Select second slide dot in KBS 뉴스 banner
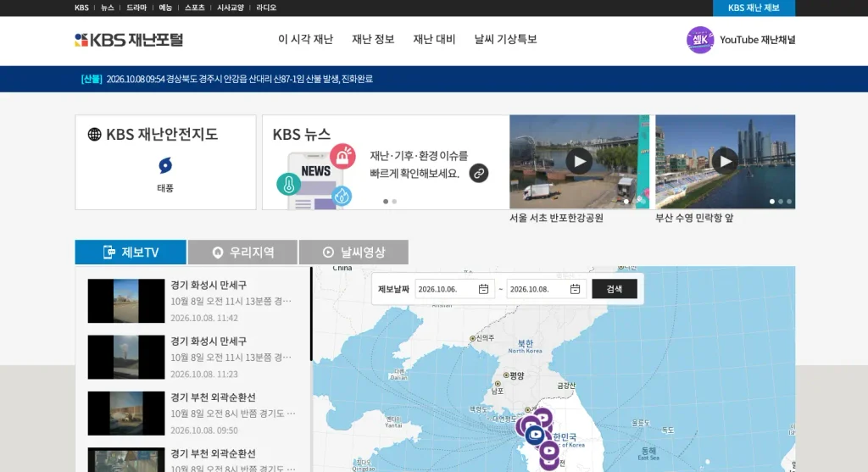Viewport: 868px width, 472px height. coord(394,202)
